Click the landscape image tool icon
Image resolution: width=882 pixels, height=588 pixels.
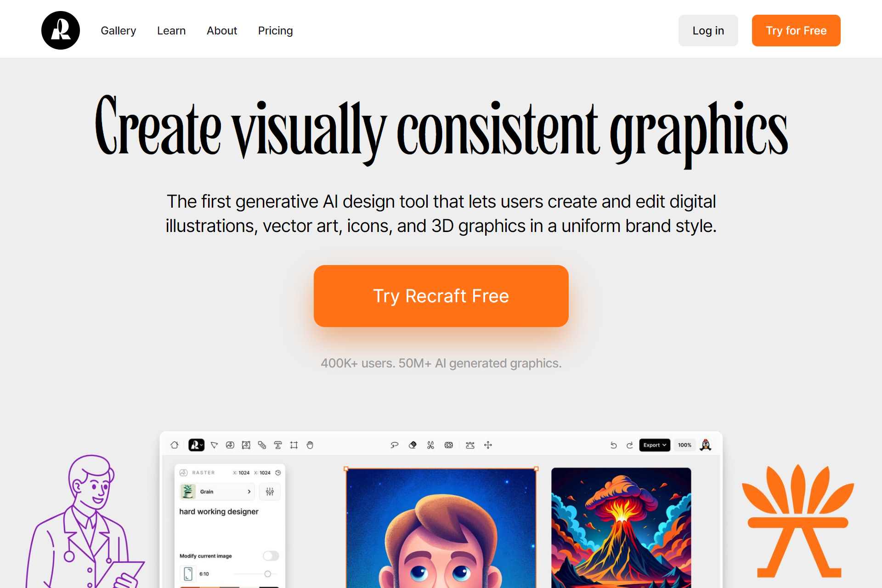pyautogui.click(x=470, y=445)
